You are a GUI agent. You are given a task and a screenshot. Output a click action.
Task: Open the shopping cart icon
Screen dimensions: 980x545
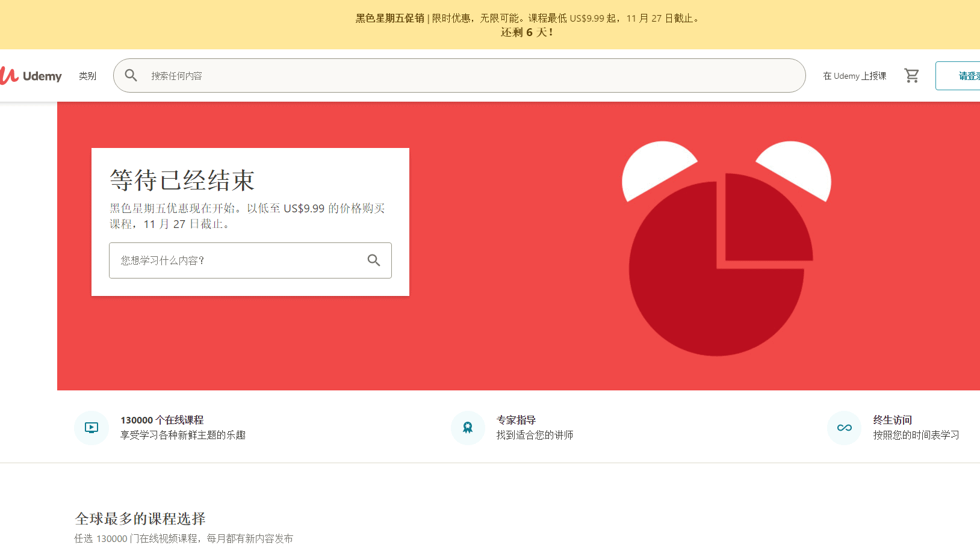[912, 75]
